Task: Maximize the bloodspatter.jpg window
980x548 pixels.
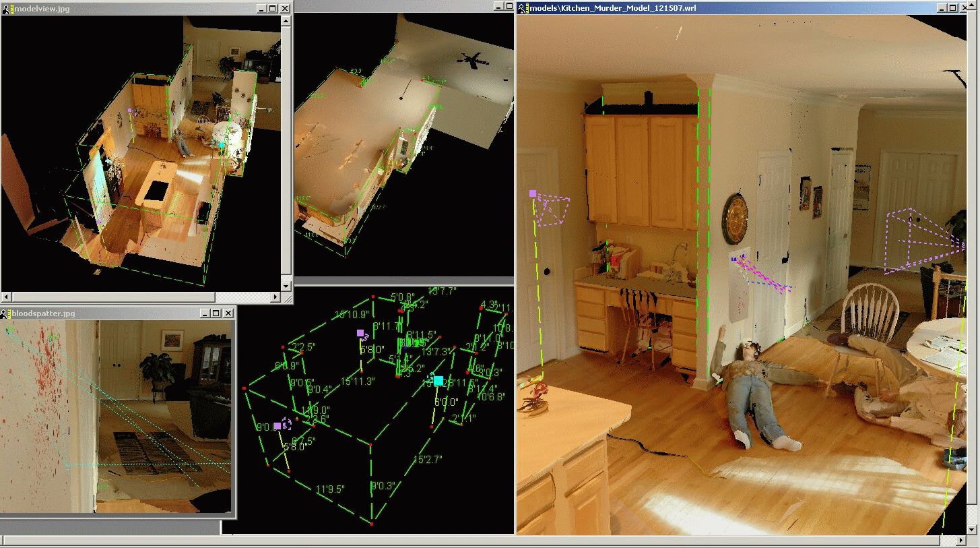Action: point(216,313)
